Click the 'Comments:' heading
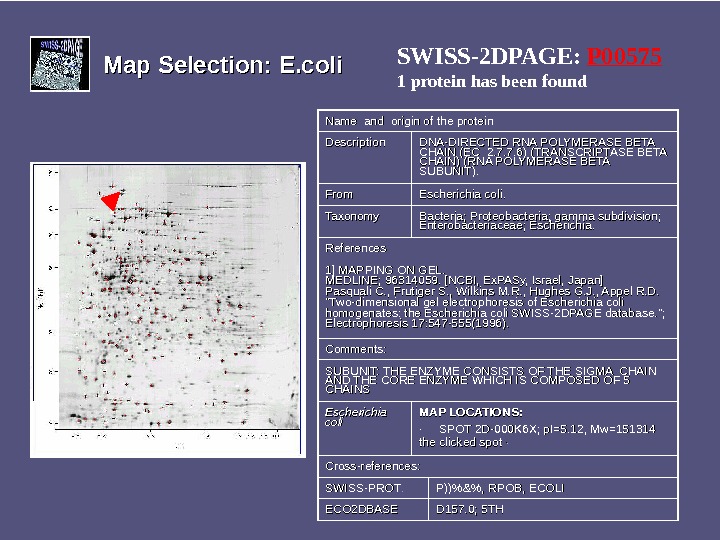Screen dimensions: 720x540 coord(356,349)
